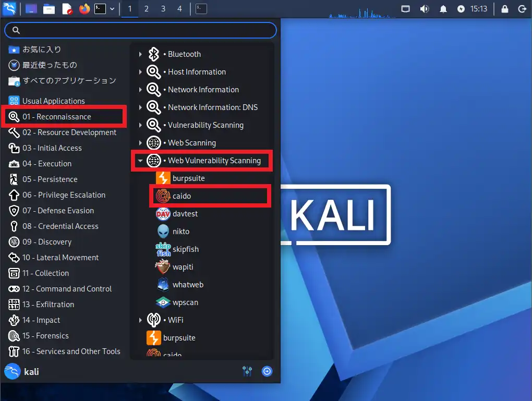Open the volume control
Image resolution: width=532 pixels, height=401 pixels.
[424, 8]
